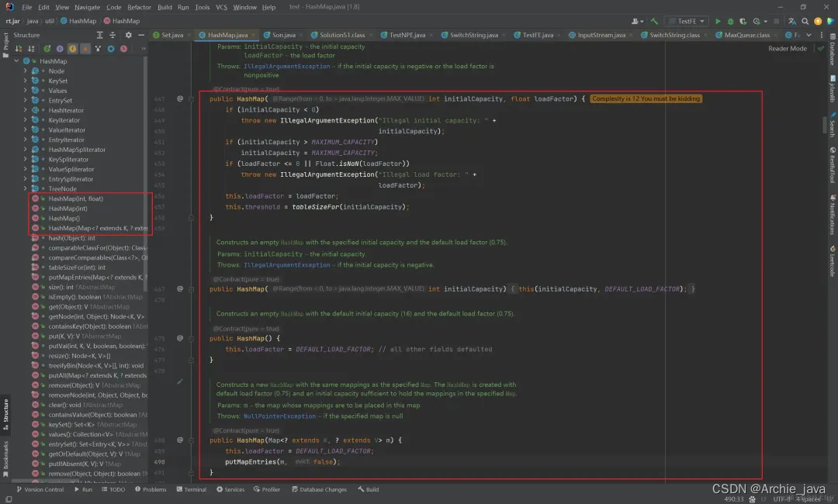Viewport: 838px width, 504px height.
Task: Click the gutter icon beside line 488
Action: [180, 440]
